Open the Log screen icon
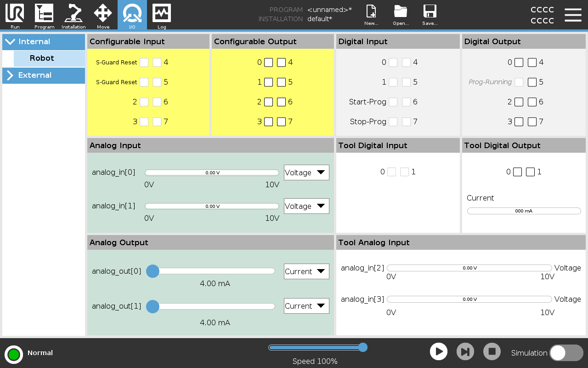The height and width of the screenshot is (368, 588). tap(162, 15)
